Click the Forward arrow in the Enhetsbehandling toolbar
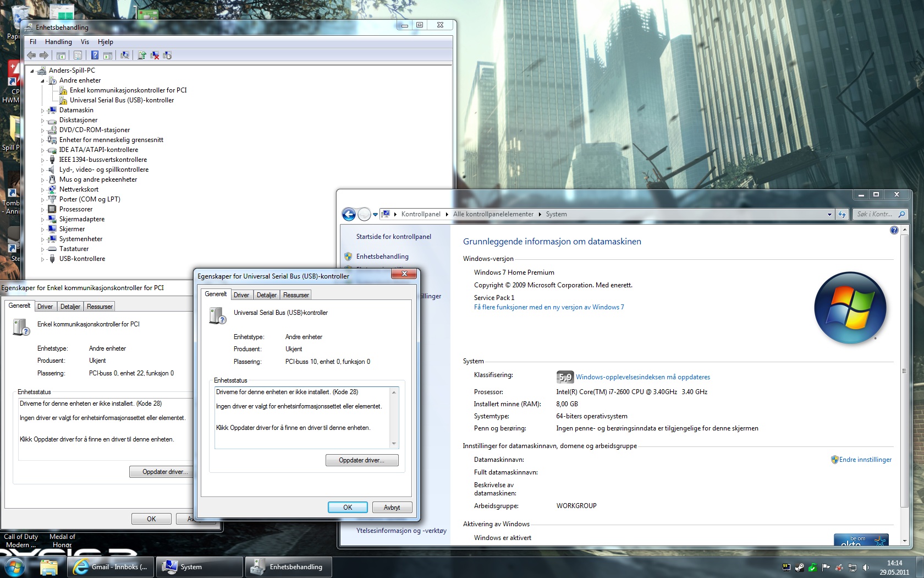Image resolution: width=924 pixels, height=578 pixels. (43, 55)
